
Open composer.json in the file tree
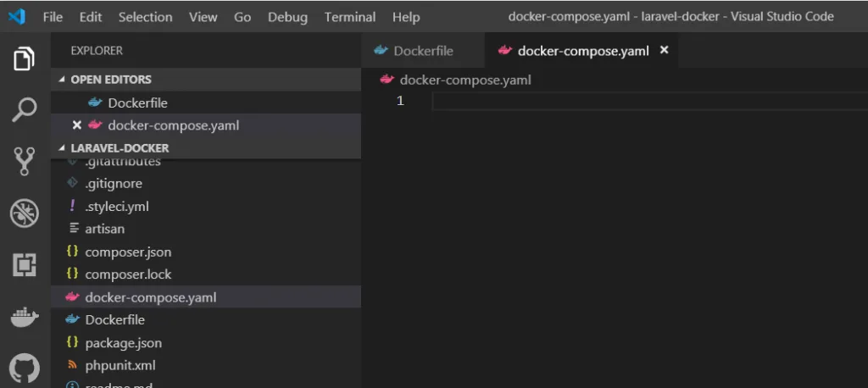206,252
